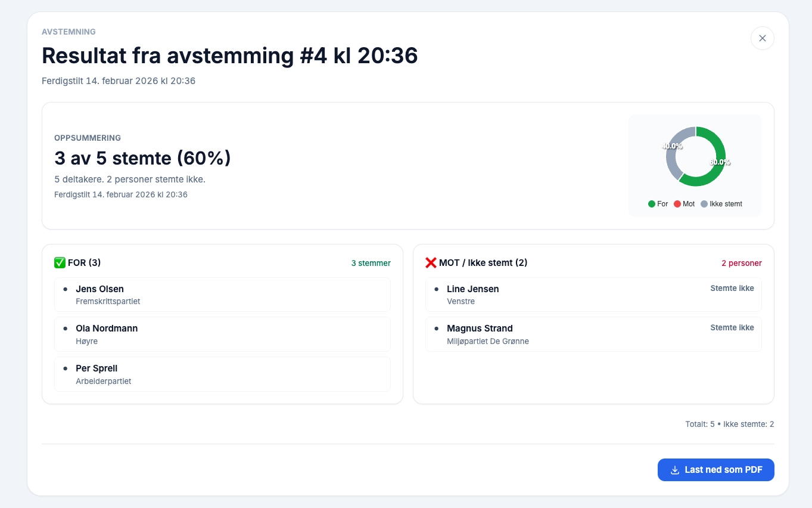Toggle the Stemte ikke status for Magnus Strand
812x508 pixels.
tap(732, 327)
